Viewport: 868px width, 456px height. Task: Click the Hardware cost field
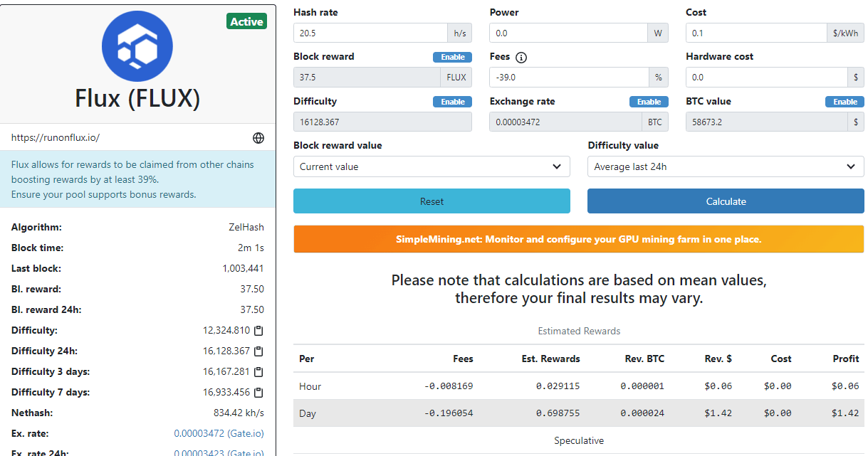[765, 77]
